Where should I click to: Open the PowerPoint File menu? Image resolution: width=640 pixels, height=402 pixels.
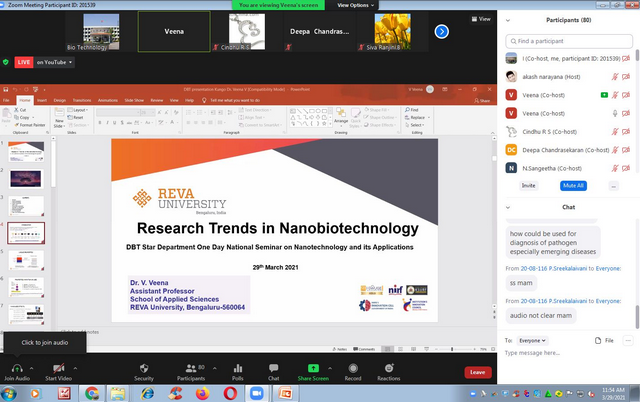(x=6, y=100)
